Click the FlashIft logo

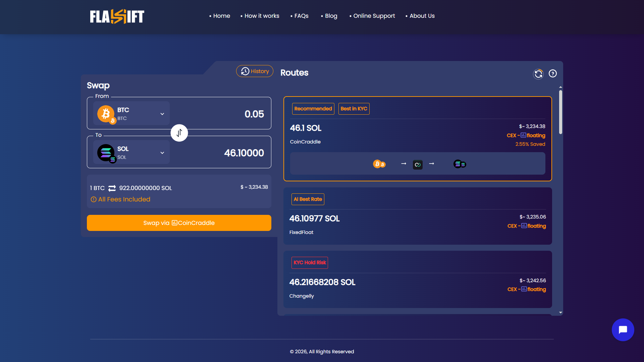(117, 16)
